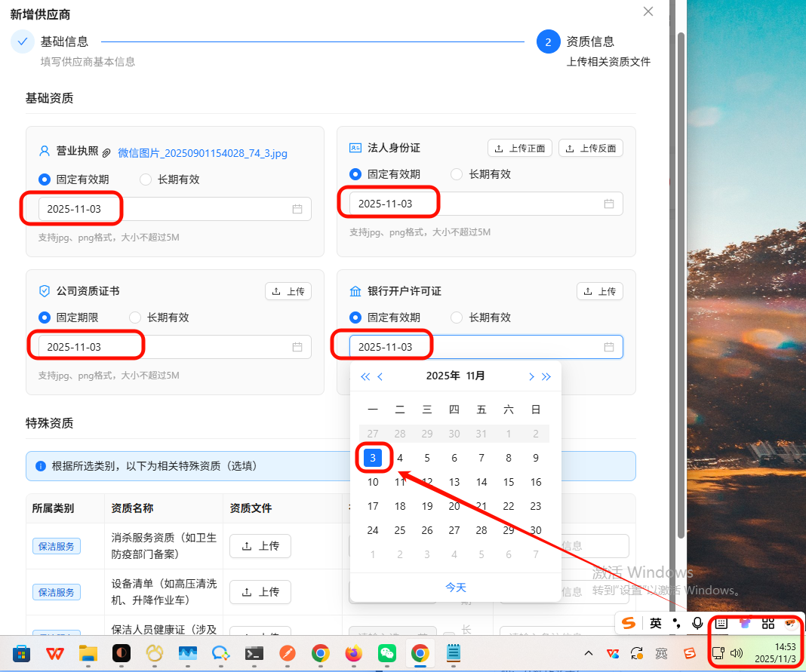Click 上传正面 button for 法人身份证

[520, 148]
